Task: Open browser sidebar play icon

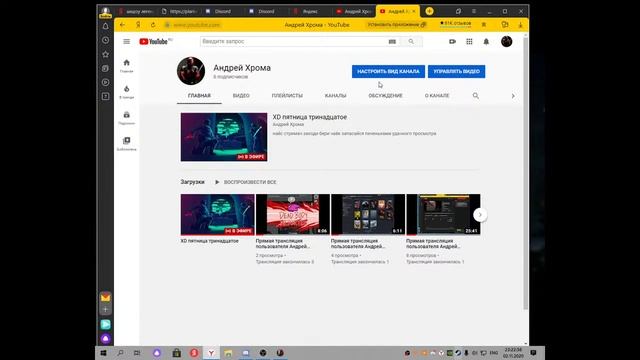Action: pyautogui.click(x=105, y=82)
